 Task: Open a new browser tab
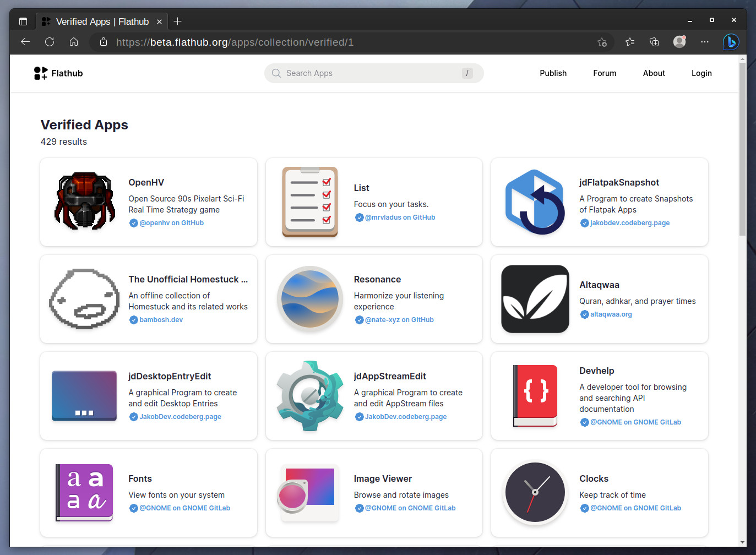coord(177,21)
